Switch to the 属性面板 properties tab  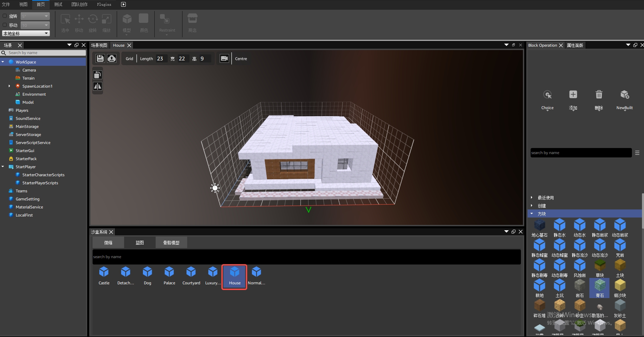[575, 45]
